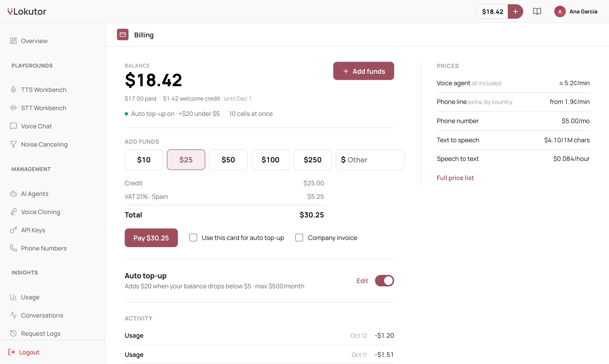
Task: Click the Billing card icon
Action: (x=123, y=34)
